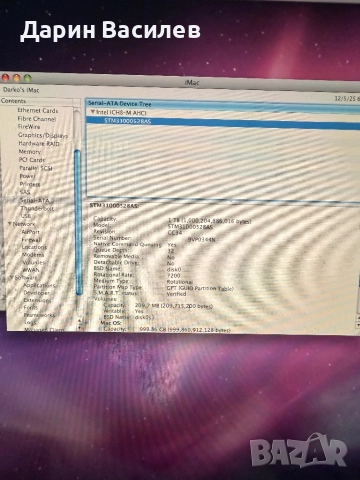Select Hardware RAID entry
360x480 pixels.
pyautogui.click(x=39, y=143)
